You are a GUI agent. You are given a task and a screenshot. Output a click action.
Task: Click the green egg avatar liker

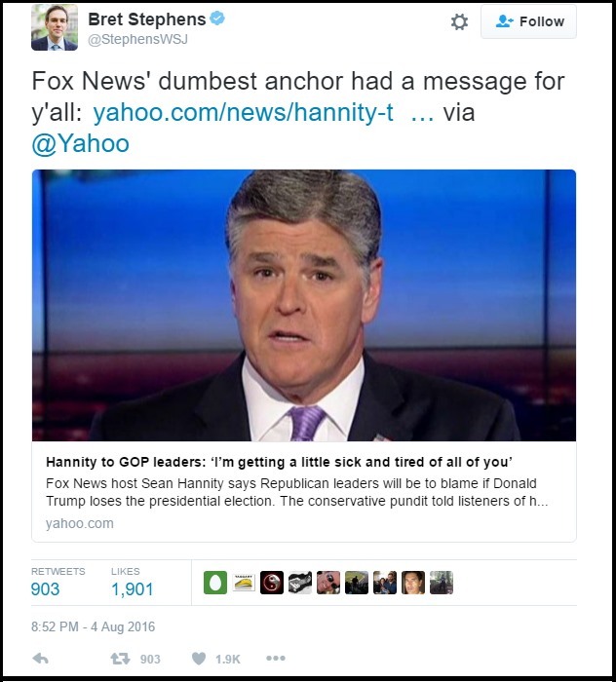click(215, 583)
